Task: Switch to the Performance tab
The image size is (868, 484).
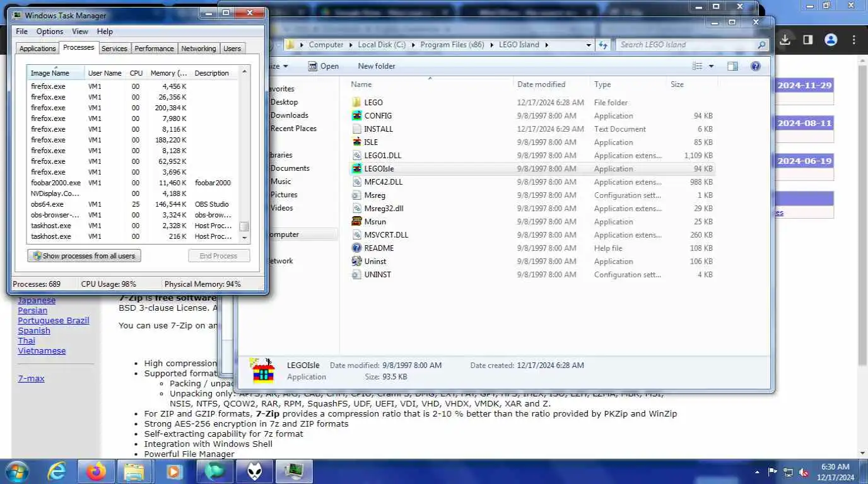Action: pos(154,49)
